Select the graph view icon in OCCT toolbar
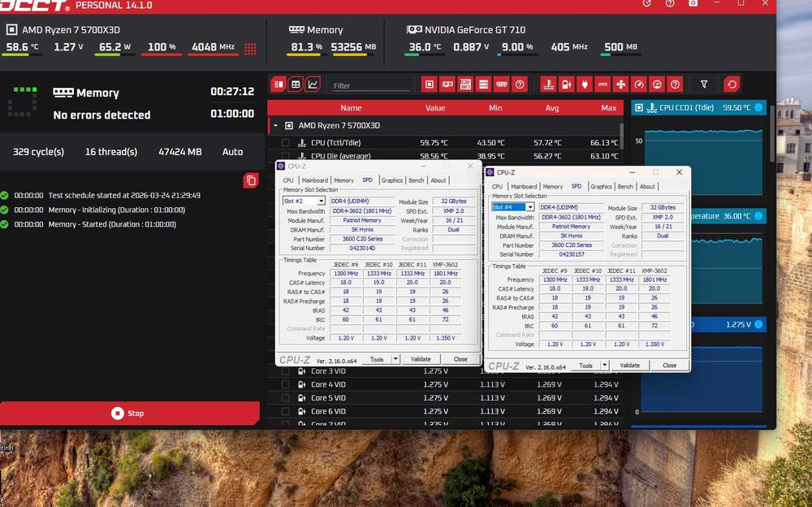812x507 pixels. click(x=313, y=84)
